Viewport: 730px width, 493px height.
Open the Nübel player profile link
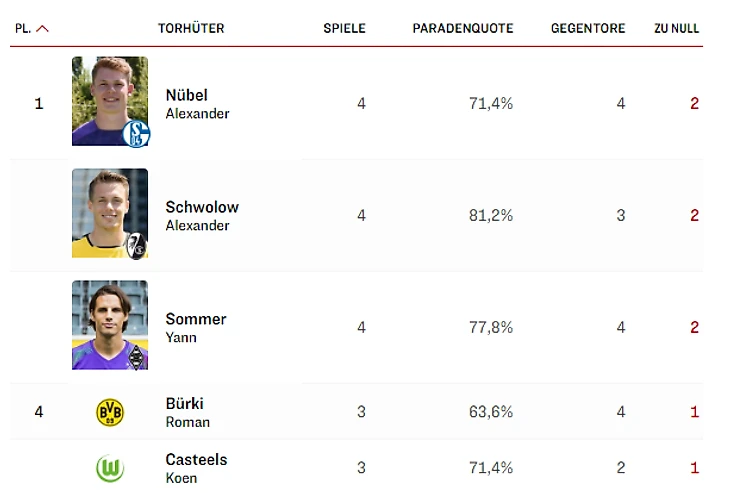point(187,95)
